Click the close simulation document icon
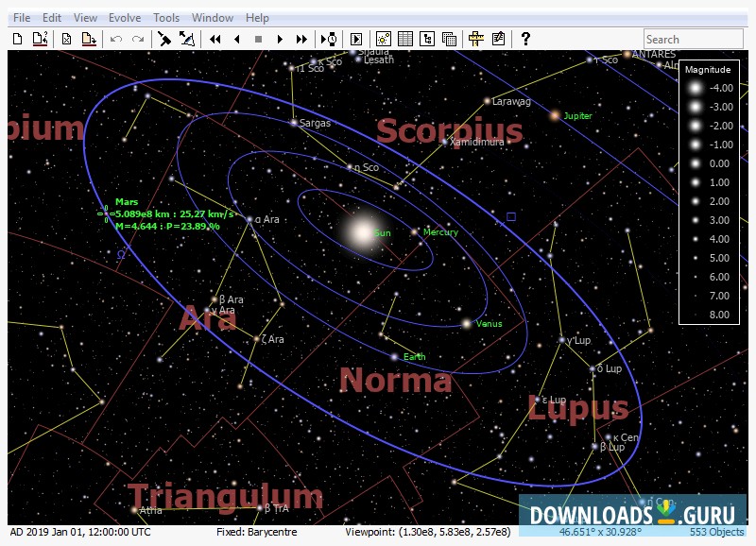Screen dimensions: 756x546 click(x=66, y=39)
